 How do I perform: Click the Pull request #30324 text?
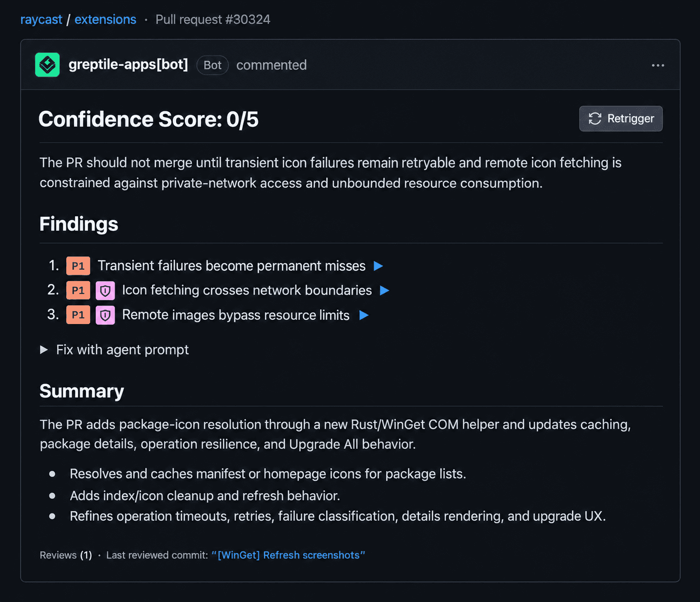click(x=213, y=20)
